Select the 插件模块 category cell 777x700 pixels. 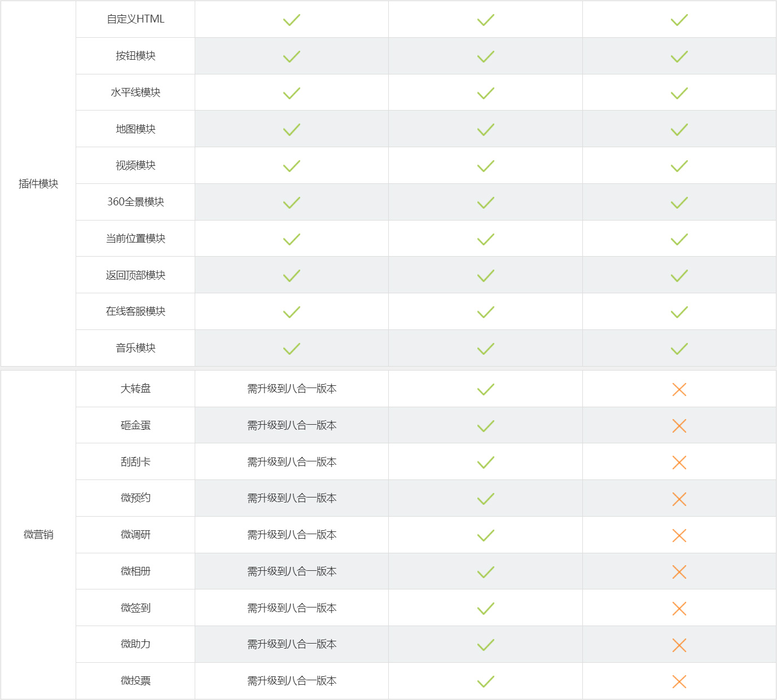click(38, 184)
